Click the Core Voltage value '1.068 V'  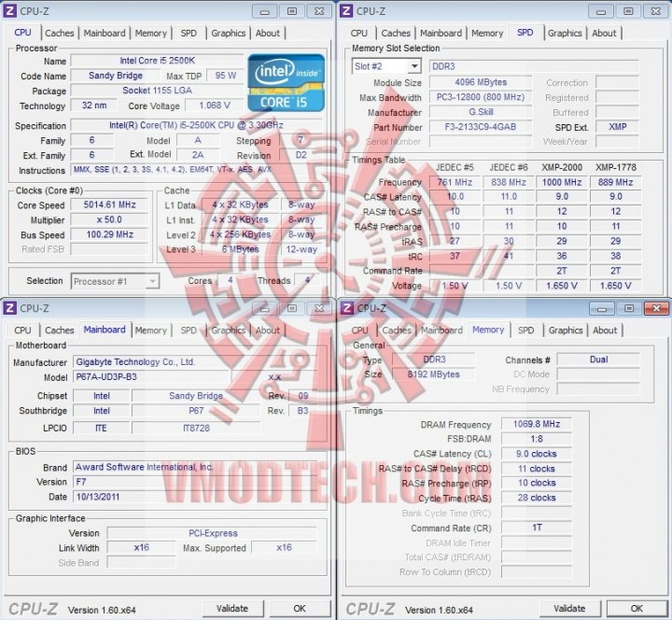(215, 106)
